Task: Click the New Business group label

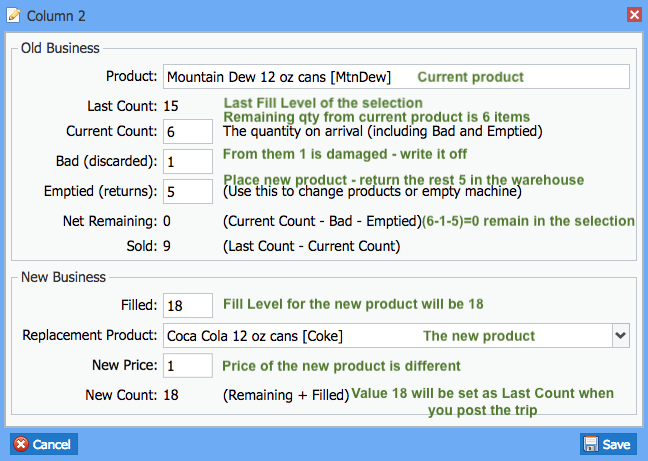Action: (x=63, y=277)
